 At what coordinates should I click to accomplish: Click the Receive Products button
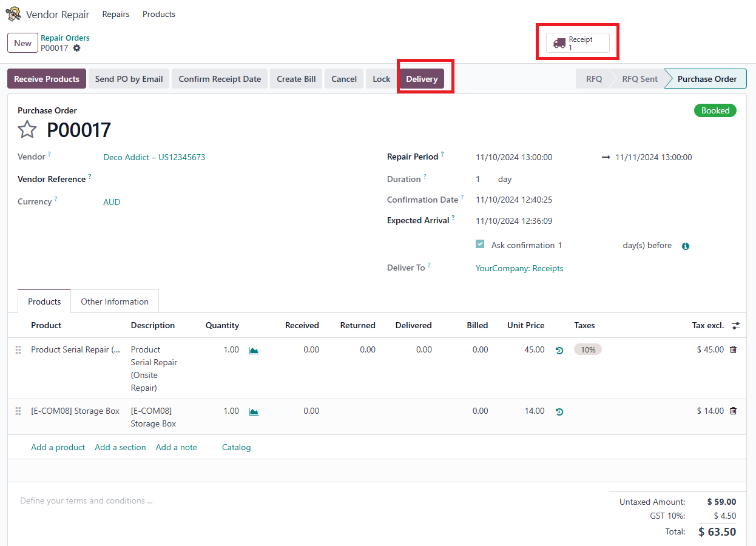point(47,79)
